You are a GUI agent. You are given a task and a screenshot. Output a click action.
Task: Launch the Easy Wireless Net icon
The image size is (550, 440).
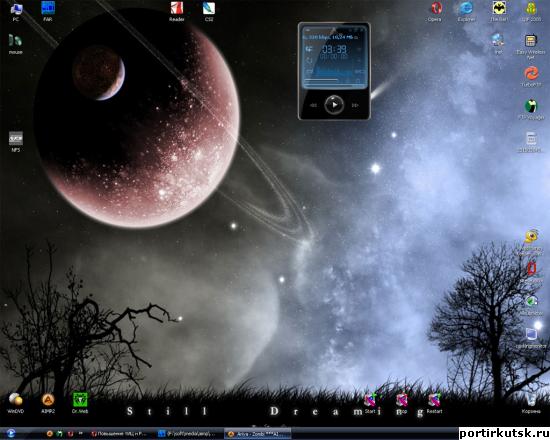point(531,46)
